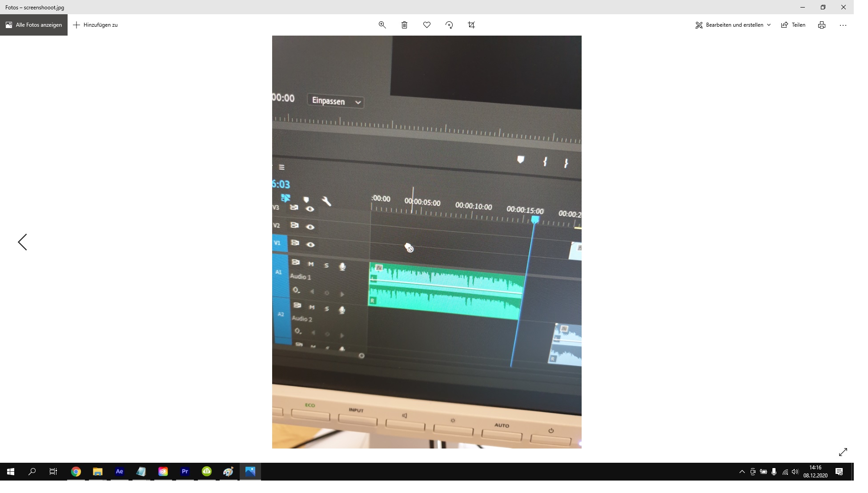Print the photo via the printer icon
Screen dimensions: 868x493
pyautogui.click(x=821, y=25)
